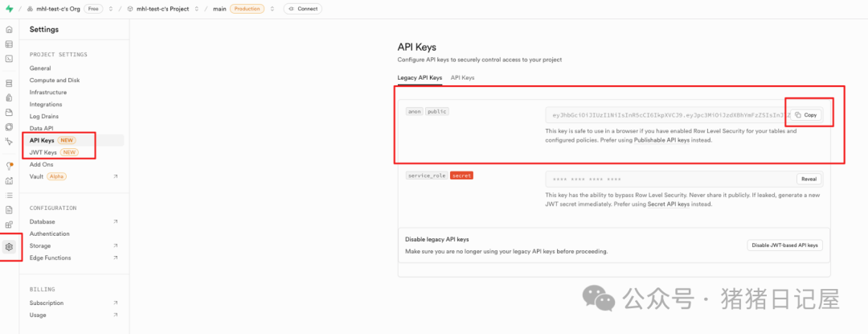868x334 pixels.
Task: Open the Advisors lightbulb icon in sidebar
Action: (9, 166)
